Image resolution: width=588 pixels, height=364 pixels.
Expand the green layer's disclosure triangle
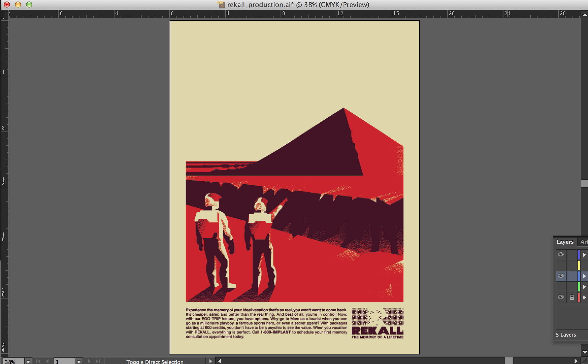pyautogui.click(x=584, y=287)
